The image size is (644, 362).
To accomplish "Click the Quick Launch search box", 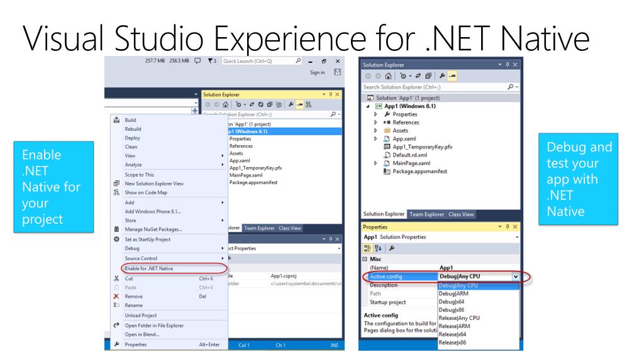I will [262, 61].
